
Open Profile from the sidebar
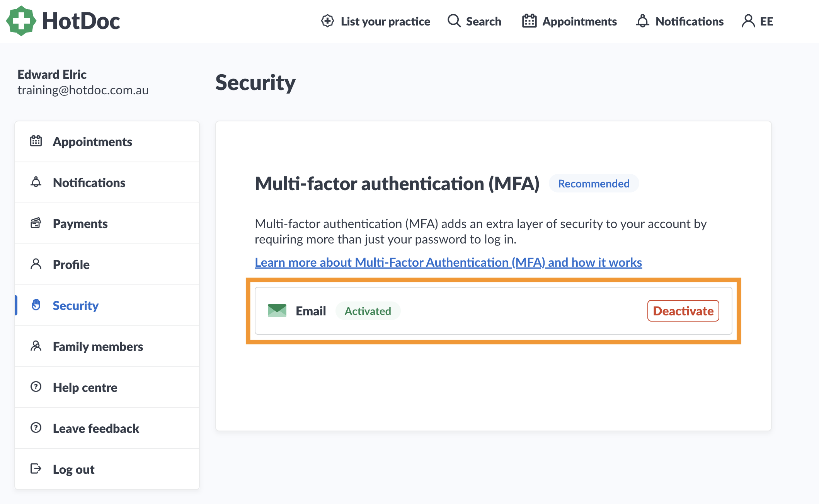pos(107,264)
